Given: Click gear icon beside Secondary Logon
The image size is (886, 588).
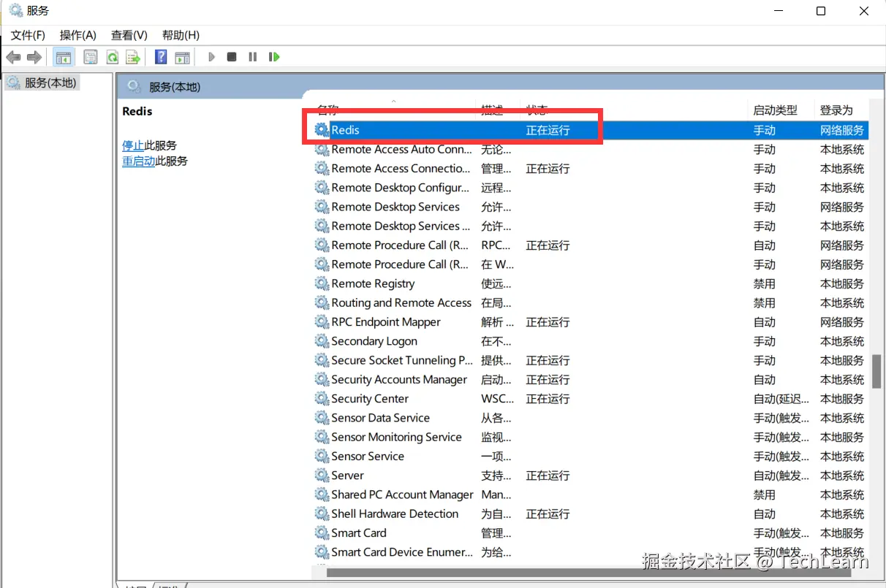Looking at the screenshot, I should [x=322, y=341].
